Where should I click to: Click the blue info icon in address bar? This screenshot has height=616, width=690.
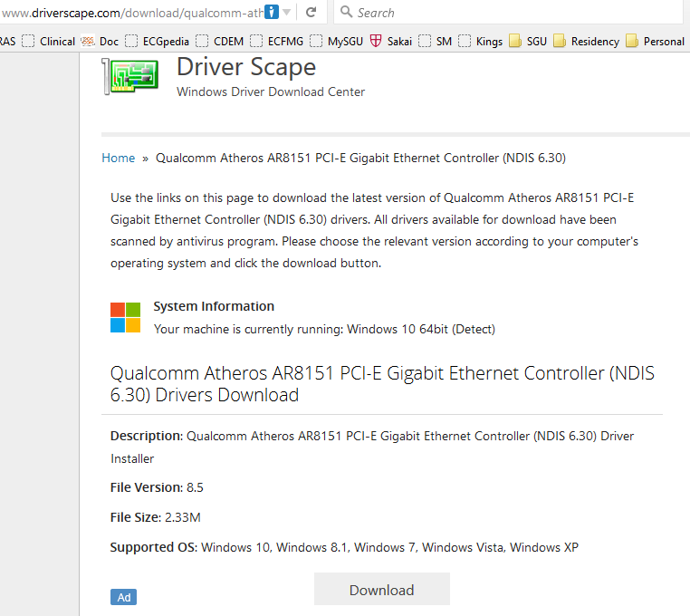tap(272, 12)
